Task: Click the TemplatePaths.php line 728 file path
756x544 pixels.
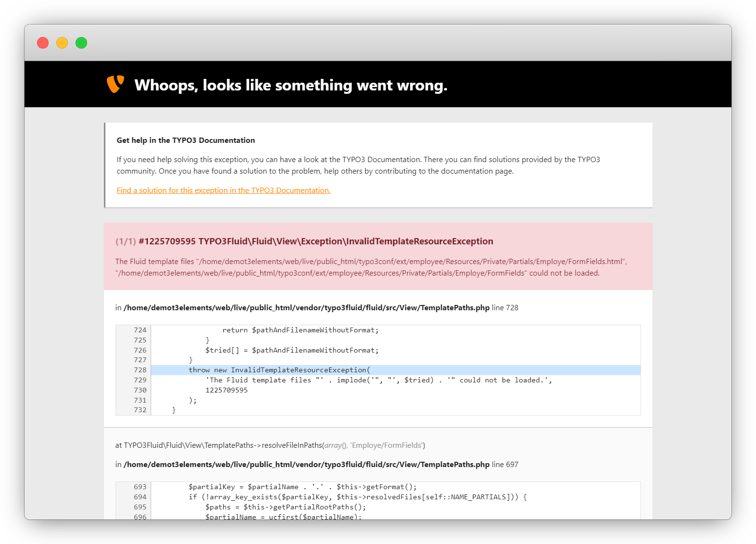Action: [307, 308]
